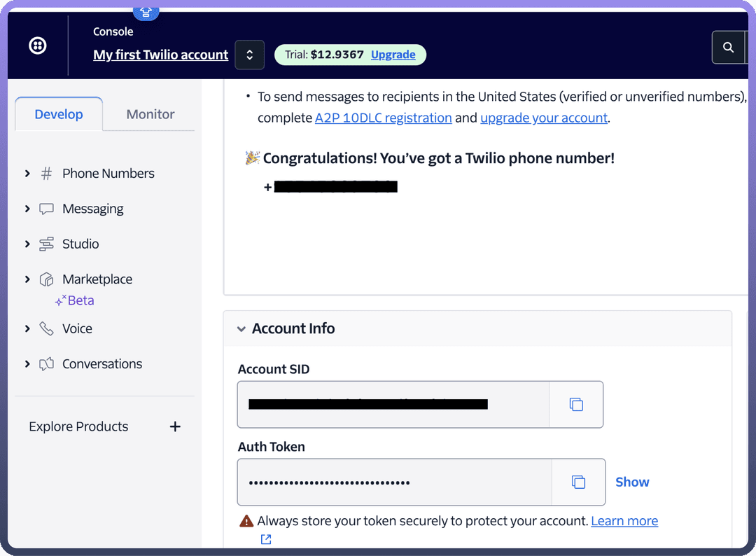Switch to the Monitor tab
The image size is (756, 556).
click(150, 114)
